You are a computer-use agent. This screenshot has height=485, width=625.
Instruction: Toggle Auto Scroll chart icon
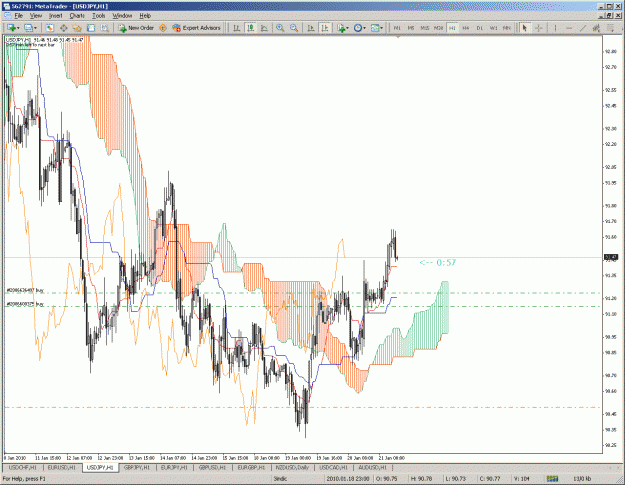tap(311, 28)
